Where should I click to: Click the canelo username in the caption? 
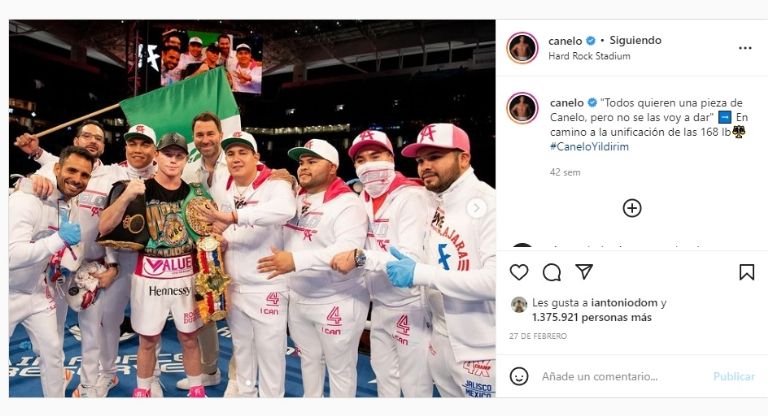click(x=567, y=102)
